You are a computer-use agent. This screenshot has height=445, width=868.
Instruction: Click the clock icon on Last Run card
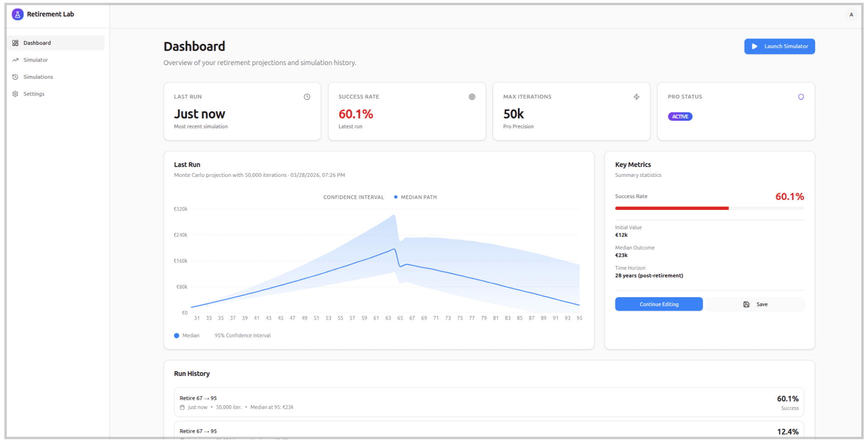[x=307, y=97]
